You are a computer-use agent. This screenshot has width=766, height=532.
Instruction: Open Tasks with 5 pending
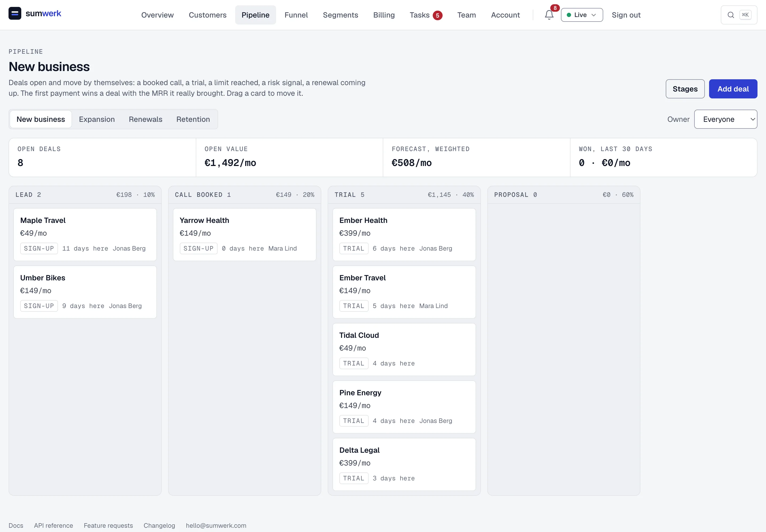[426, 15]
